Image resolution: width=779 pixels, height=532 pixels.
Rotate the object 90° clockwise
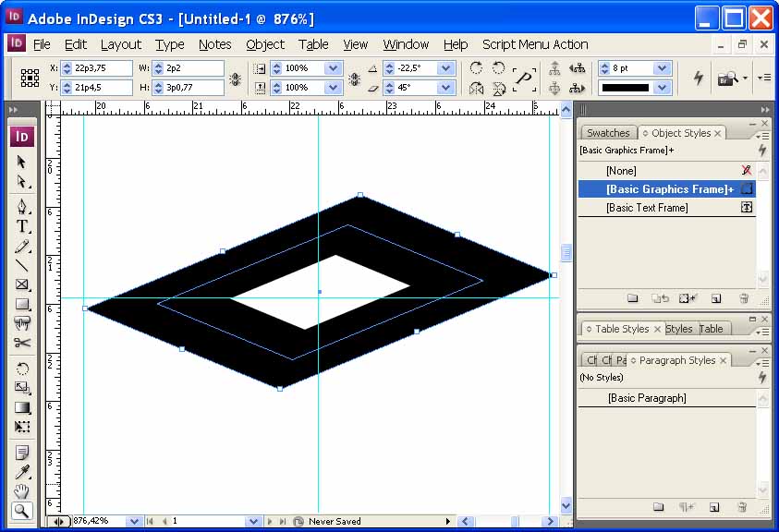(476, 68)
